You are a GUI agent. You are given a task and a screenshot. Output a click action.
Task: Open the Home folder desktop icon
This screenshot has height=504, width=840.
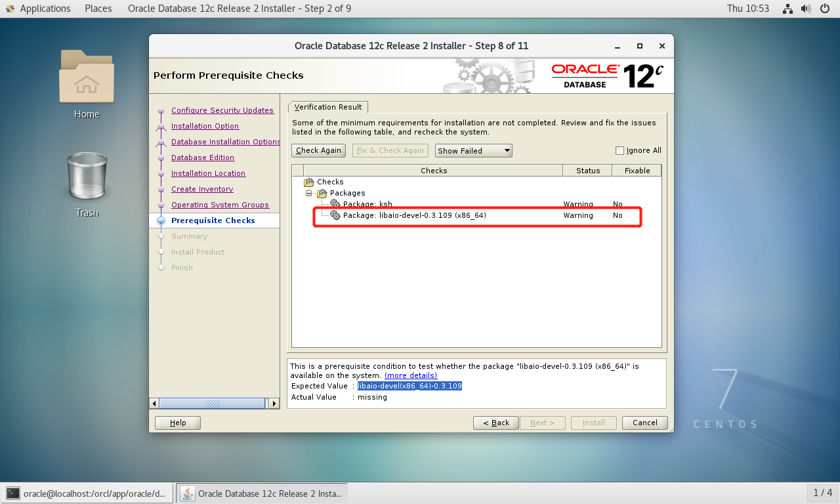point(87,77)
